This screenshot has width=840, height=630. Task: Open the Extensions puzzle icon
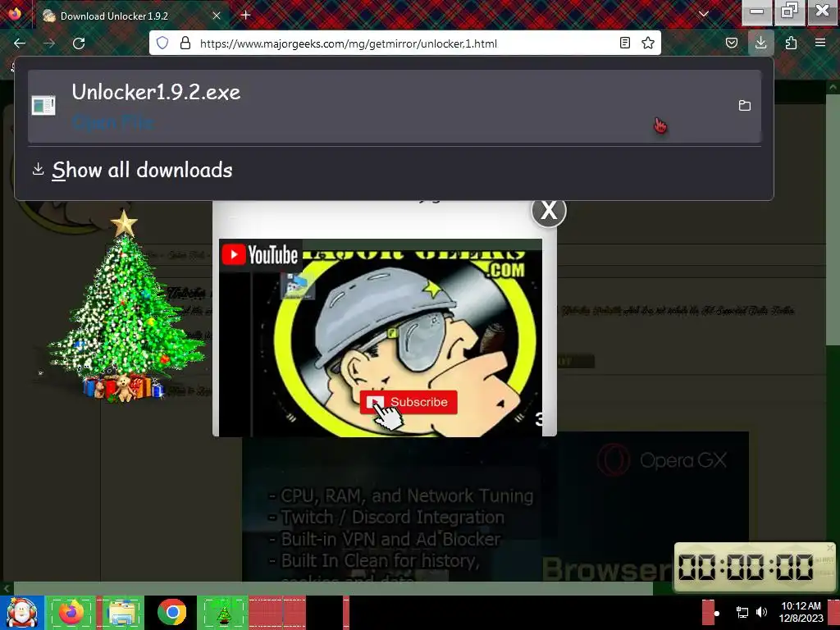pyautogui.click(x=791, y=43)
